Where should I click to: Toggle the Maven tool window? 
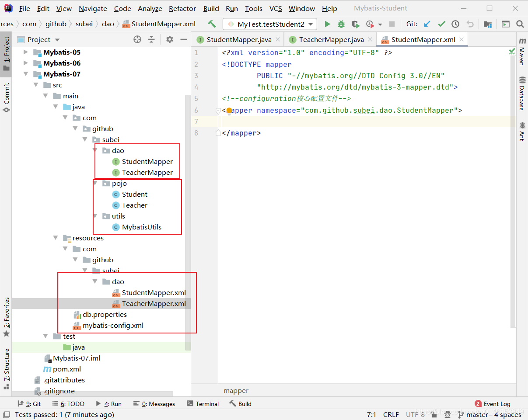(522, 52)
